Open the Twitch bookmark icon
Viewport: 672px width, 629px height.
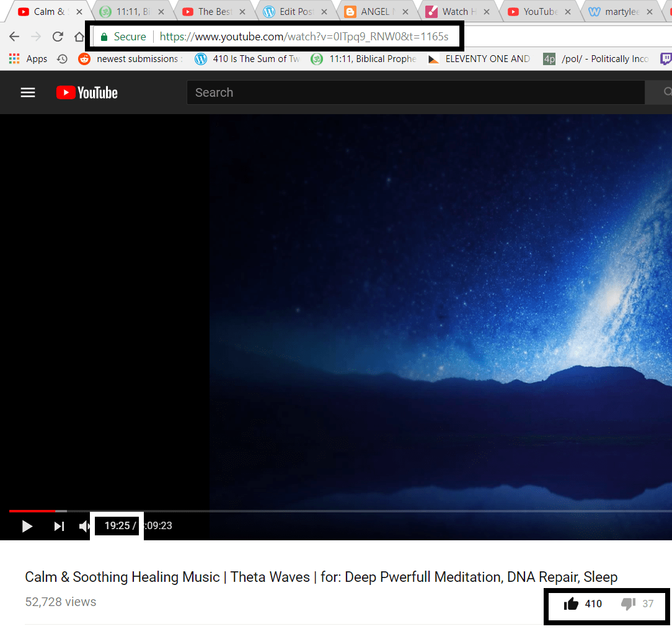click(x=666, y=59)
